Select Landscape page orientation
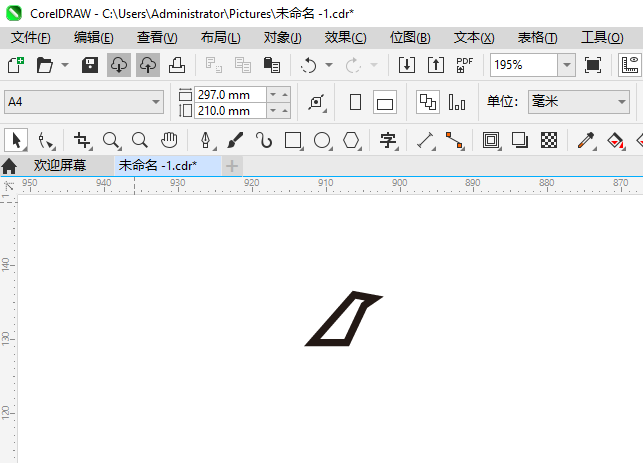 pos(385,102)
